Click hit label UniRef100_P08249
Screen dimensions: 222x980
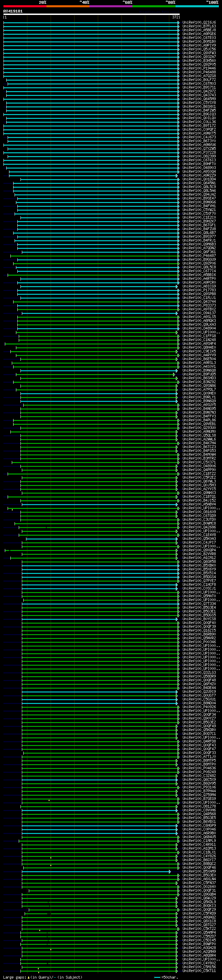199,772
